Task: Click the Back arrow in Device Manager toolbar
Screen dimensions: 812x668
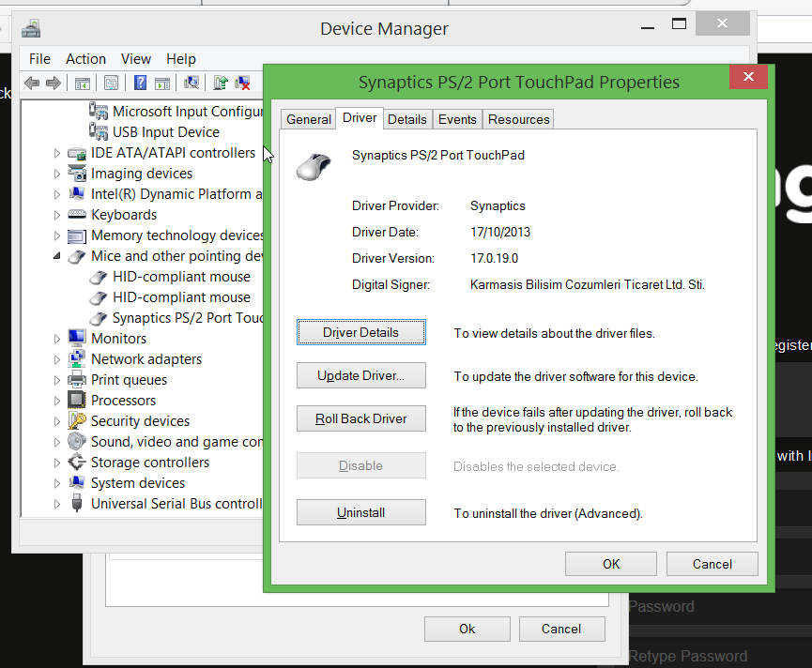Action: (x=32, y=83)
